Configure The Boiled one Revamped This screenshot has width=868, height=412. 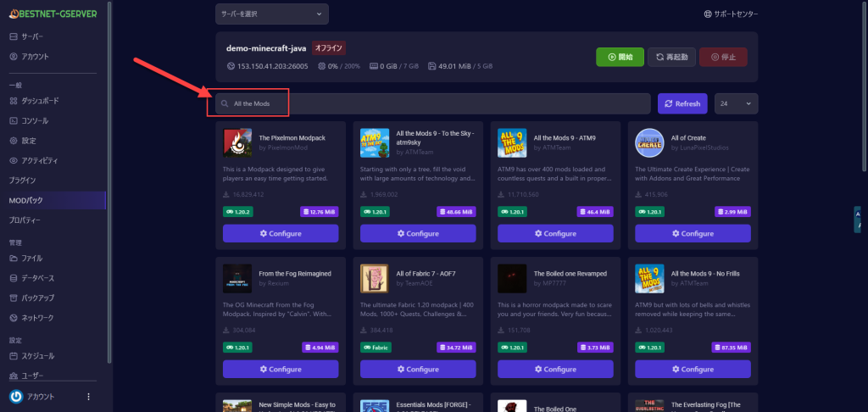pyautogui.click(x=555, y=369)
